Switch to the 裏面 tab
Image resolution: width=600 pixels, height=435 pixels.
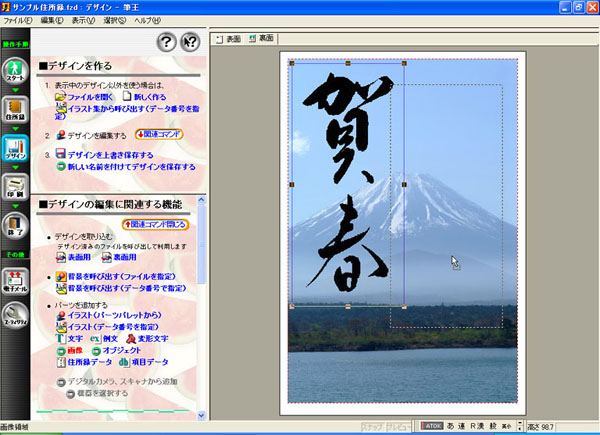(263, 40)
